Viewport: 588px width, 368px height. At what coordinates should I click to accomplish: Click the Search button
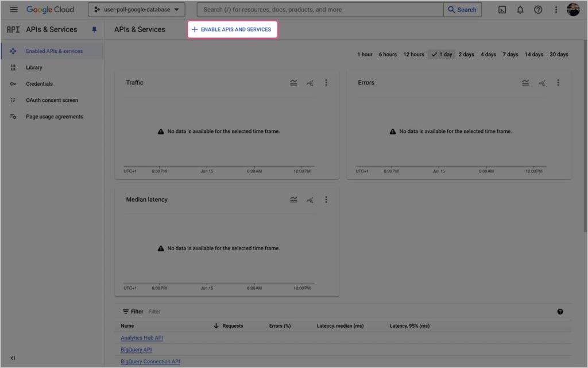[462, 10]
